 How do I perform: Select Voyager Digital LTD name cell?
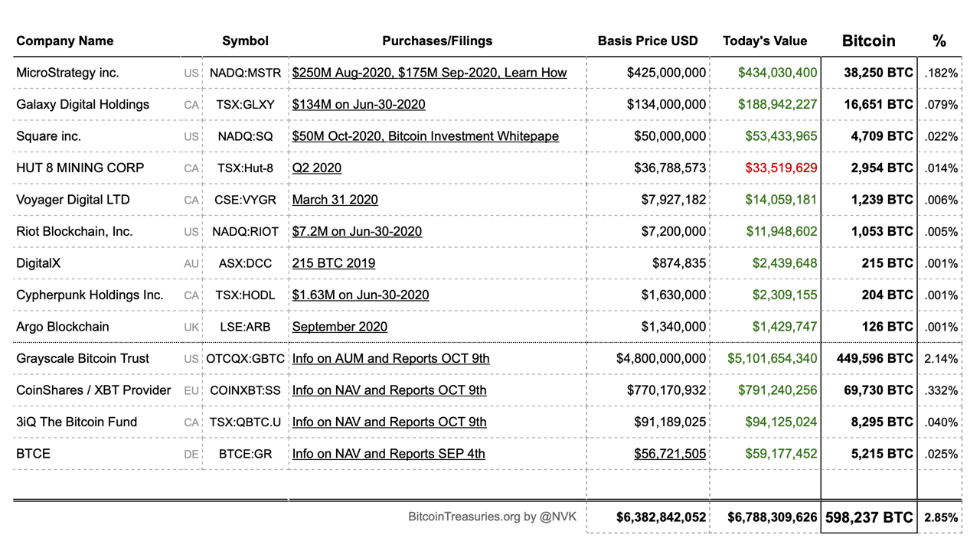[x=73, y=200]
